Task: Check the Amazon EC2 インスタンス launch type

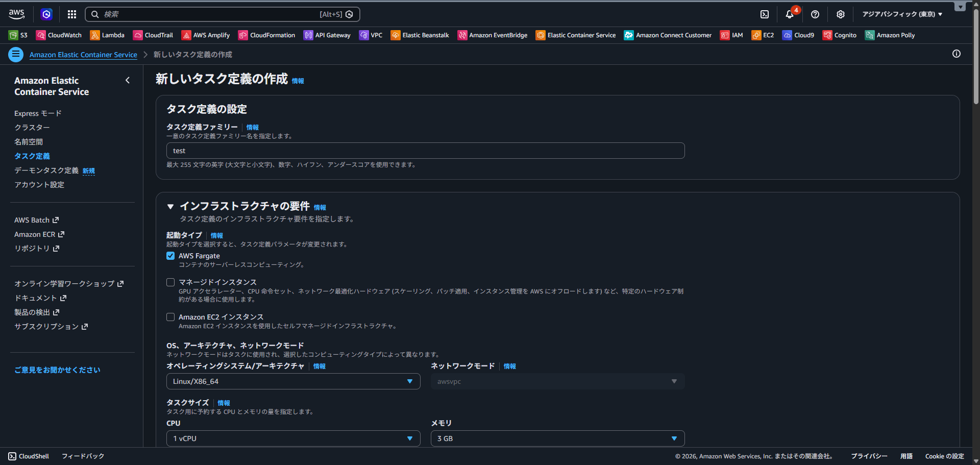Action: point(170,317)
